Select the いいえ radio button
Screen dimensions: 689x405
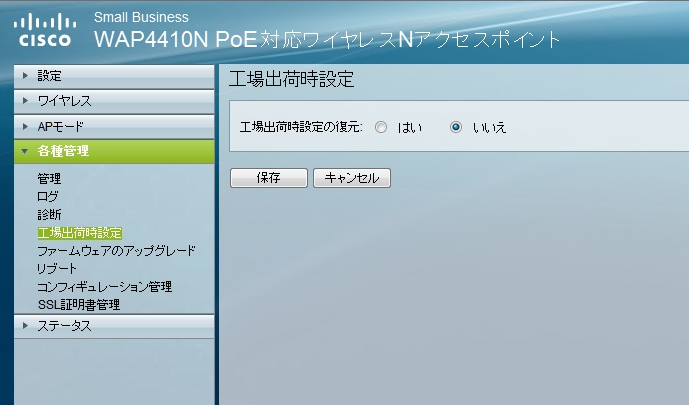pyautogui.click(x=456, y=127)
